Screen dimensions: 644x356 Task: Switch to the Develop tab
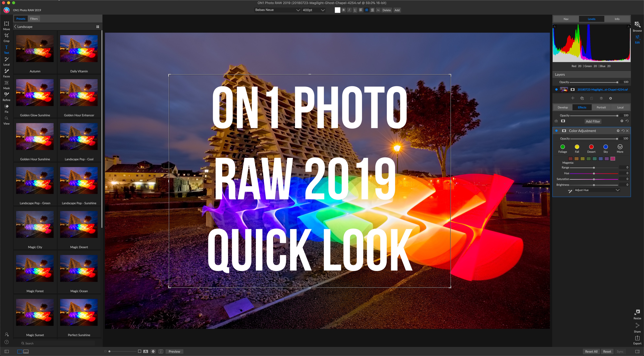562,107
